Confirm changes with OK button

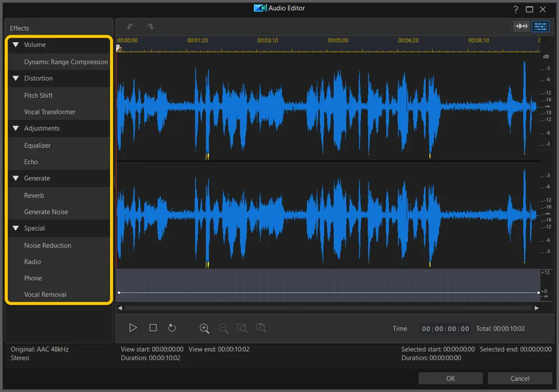450,378
